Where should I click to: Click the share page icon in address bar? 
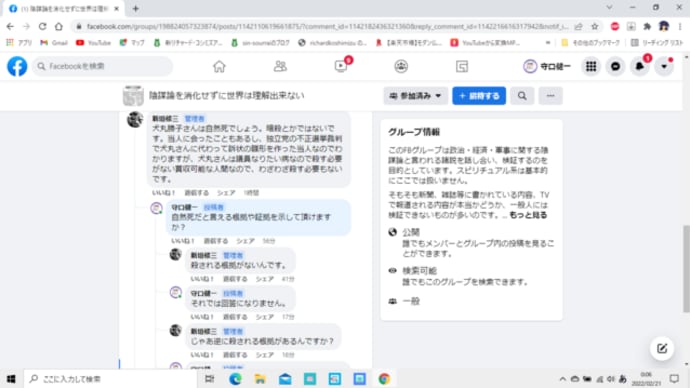[x=578, y=26]
